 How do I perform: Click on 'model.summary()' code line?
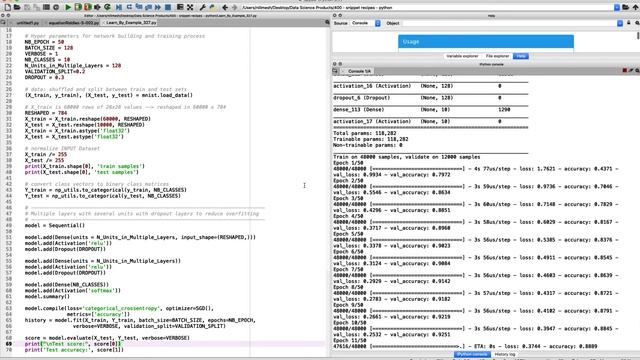pyautogui.click(x=47, y=296)
